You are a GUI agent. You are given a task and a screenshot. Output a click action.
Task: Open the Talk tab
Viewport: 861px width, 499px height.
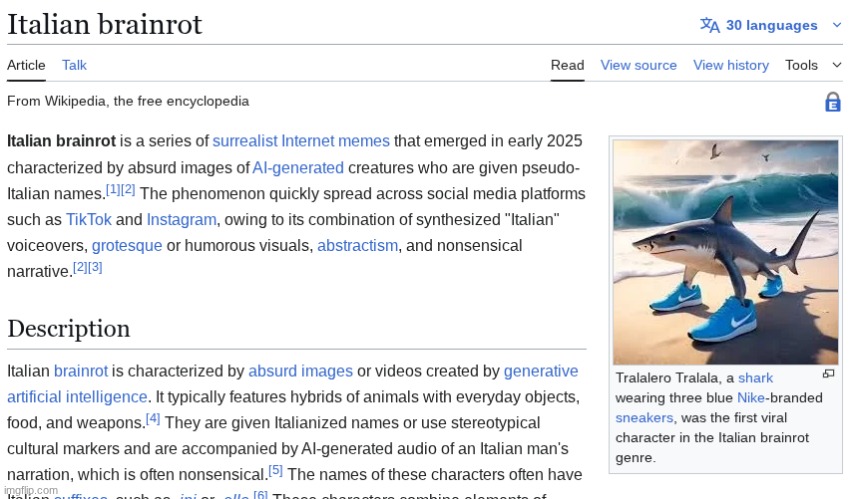pos(74,65)
